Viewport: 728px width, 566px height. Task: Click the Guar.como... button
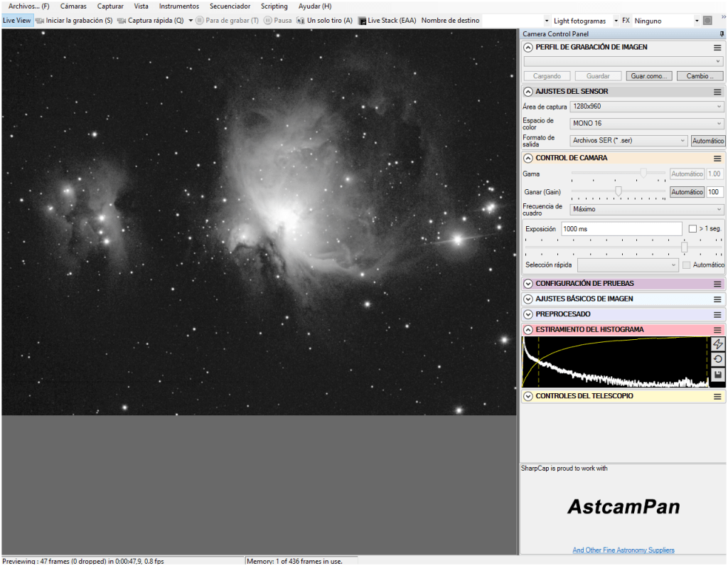[x=648, y=76]
